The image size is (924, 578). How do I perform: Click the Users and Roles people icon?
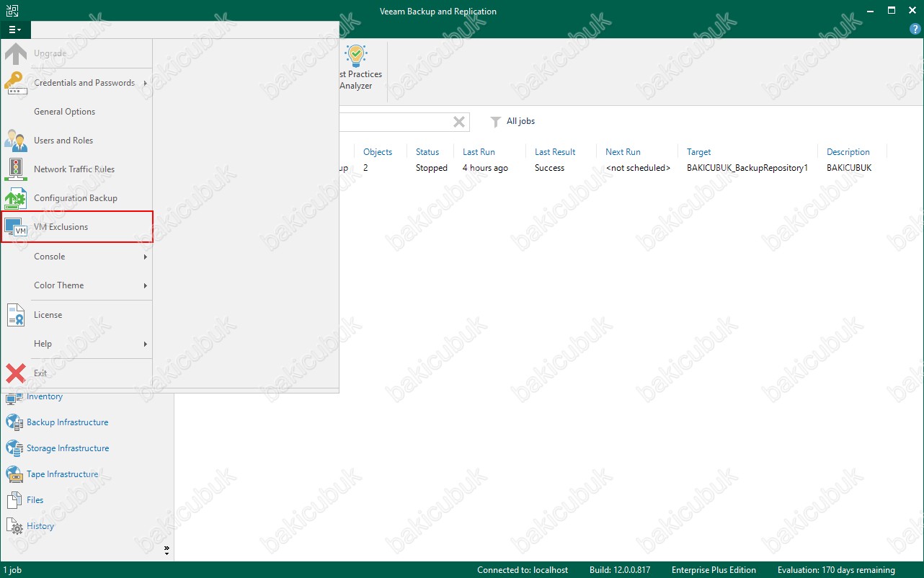pos(16,141)
